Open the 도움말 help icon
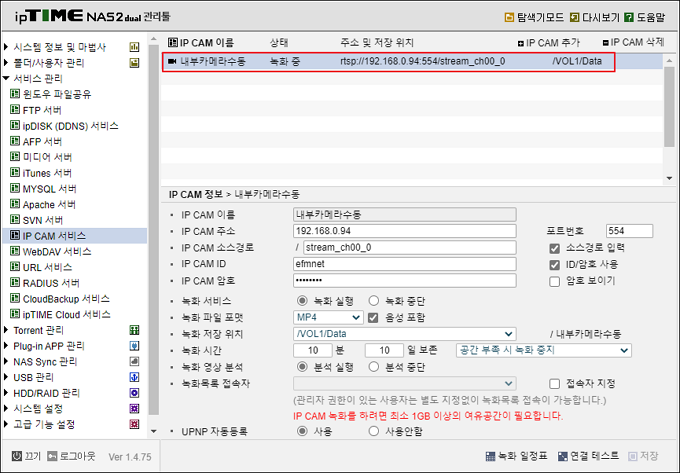 tap(629, 17)
